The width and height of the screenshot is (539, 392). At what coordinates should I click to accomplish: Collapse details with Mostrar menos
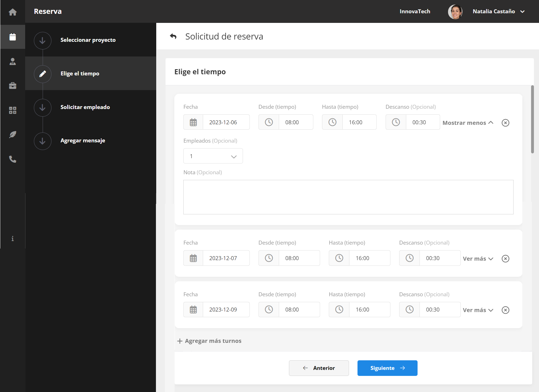468,123
